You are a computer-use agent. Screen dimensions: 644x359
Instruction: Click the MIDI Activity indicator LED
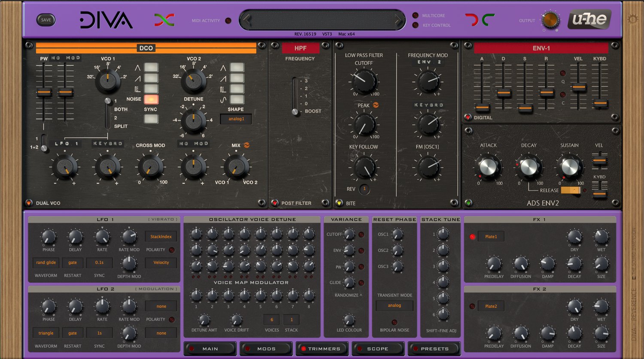228,21
